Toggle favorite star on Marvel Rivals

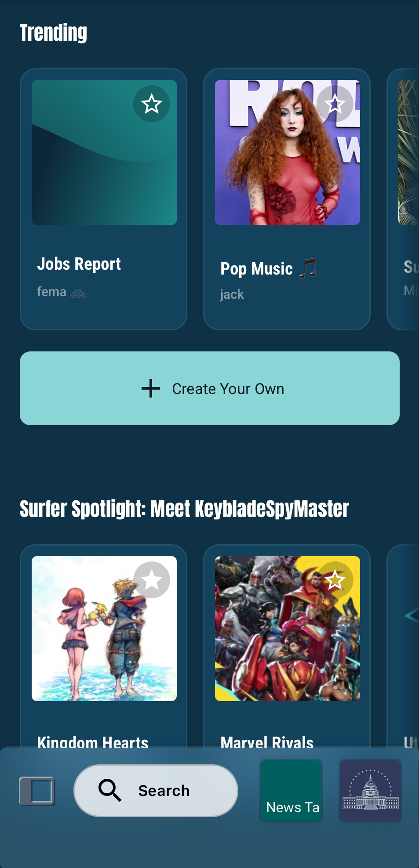(335, 580)
